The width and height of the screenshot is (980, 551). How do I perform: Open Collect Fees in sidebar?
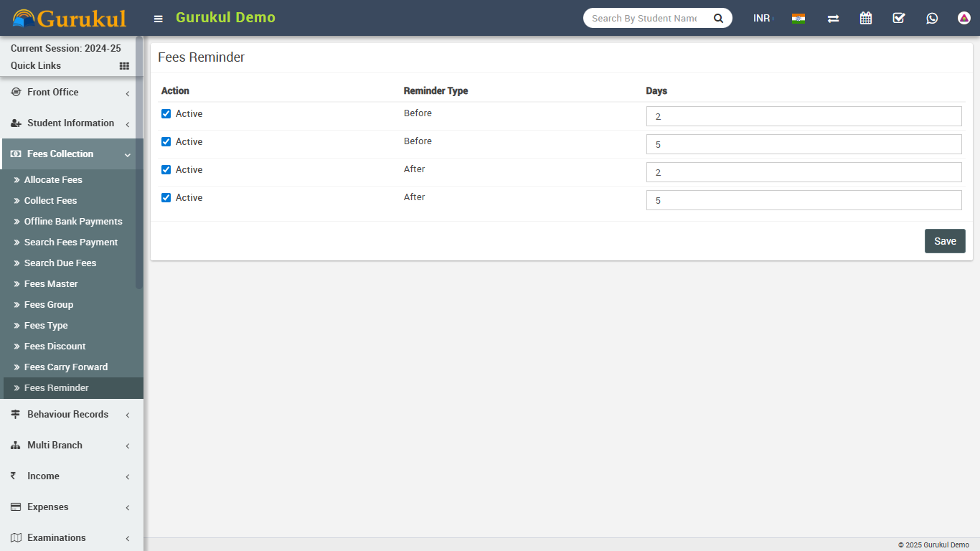50,201
